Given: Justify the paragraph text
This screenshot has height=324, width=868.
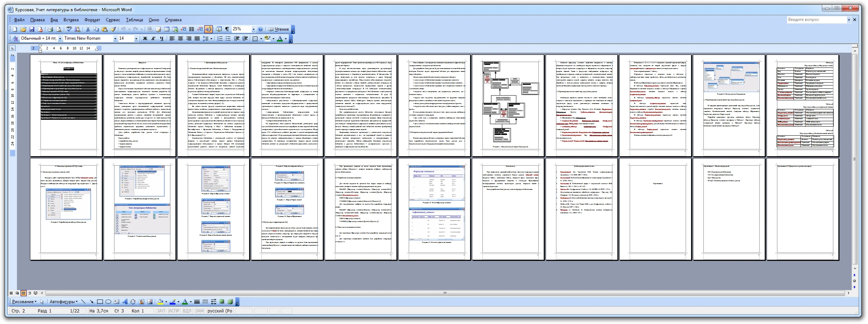Looking at the screenshot, I should pyautogui.click(x=197, y=38).
